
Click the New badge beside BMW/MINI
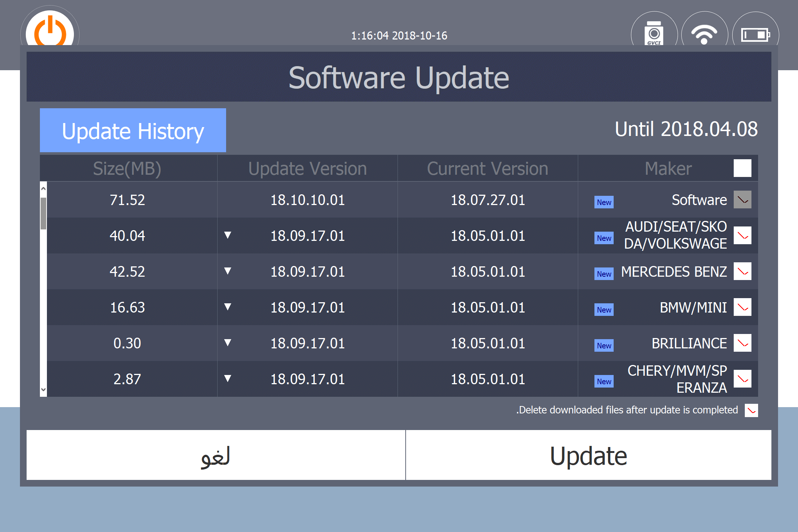click(604, 310)
